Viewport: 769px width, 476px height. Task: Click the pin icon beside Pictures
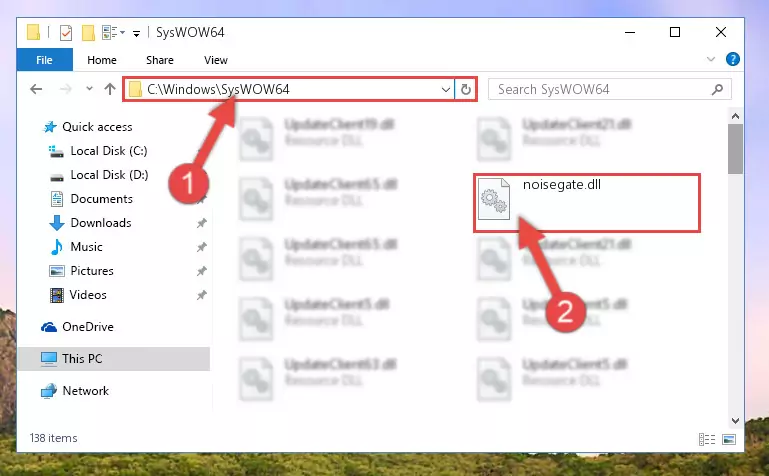click(201, 271)
